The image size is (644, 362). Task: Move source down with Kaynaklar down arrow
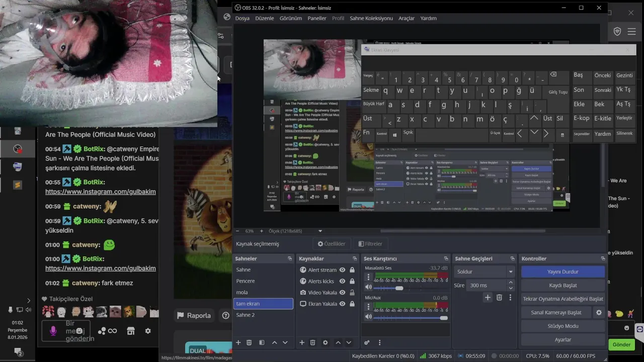pyautogui.click(x=349, y=342)
